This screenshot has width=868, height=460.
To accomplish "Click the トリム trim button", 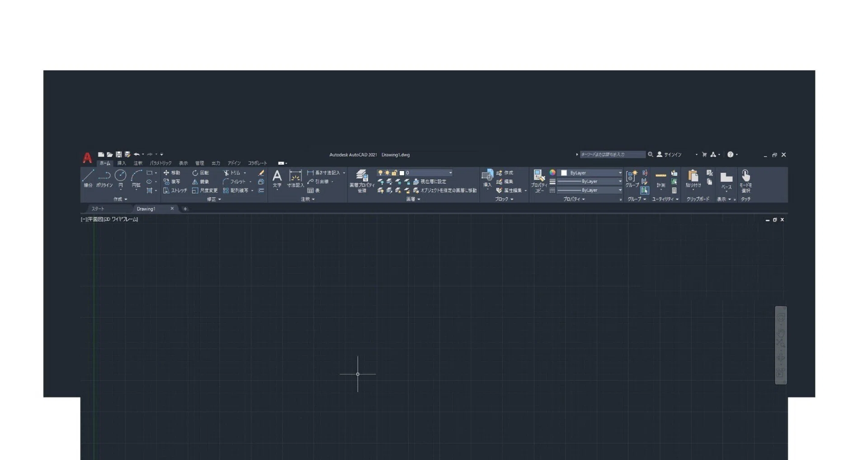I will tap(232, 173).
